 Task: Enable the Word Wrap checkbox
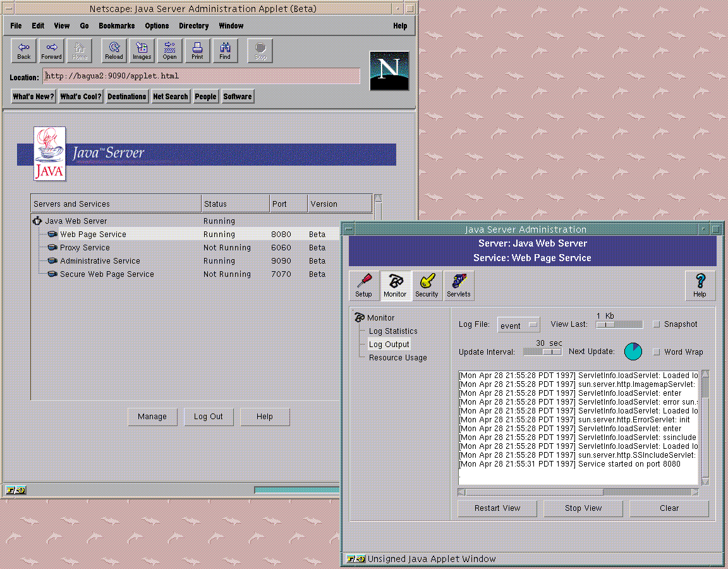[657, 352]
